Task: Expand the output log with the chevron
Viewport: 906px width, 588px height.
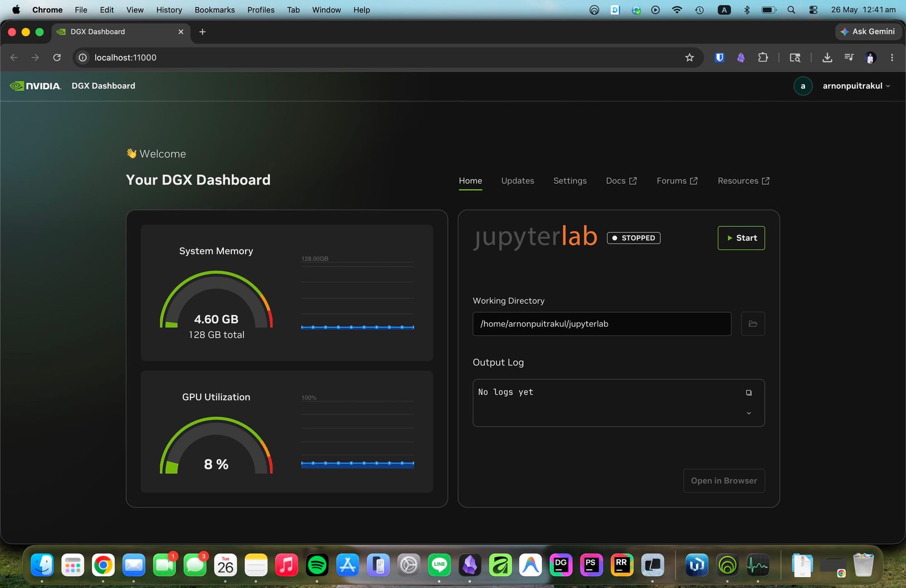Action: tap(749, 413)
